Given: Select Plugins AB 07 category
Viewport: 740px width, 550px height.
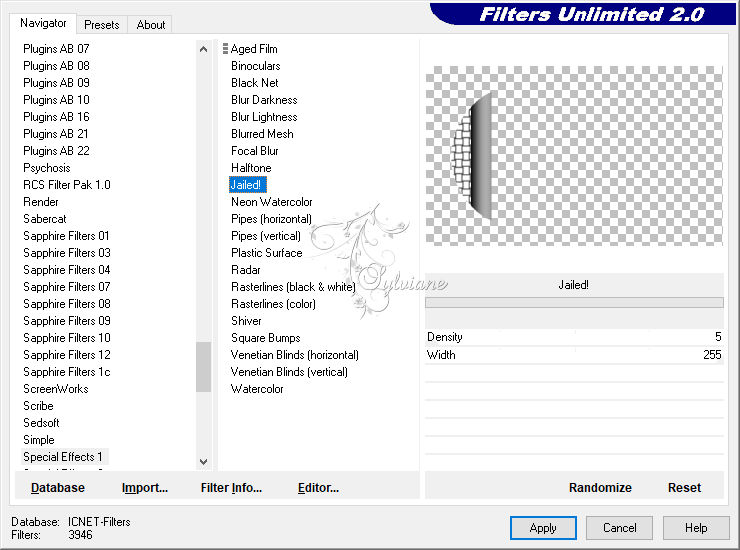Looking at the screenshot, I should pos(56,49).
